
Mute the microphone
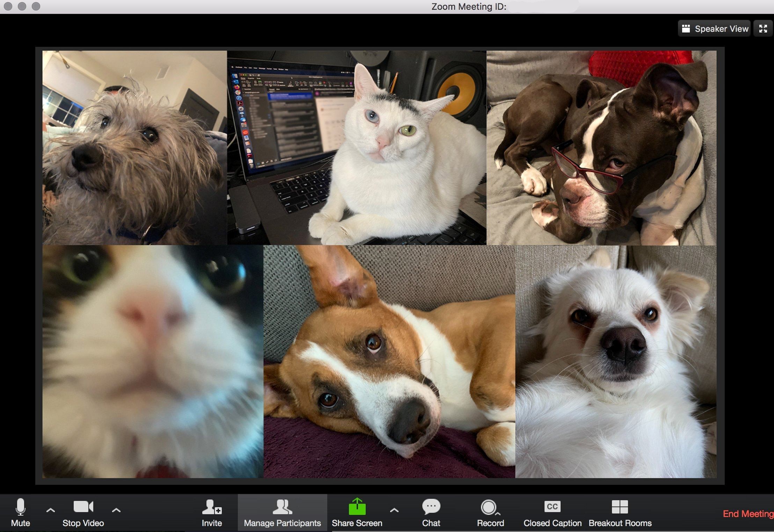(21, 512)
